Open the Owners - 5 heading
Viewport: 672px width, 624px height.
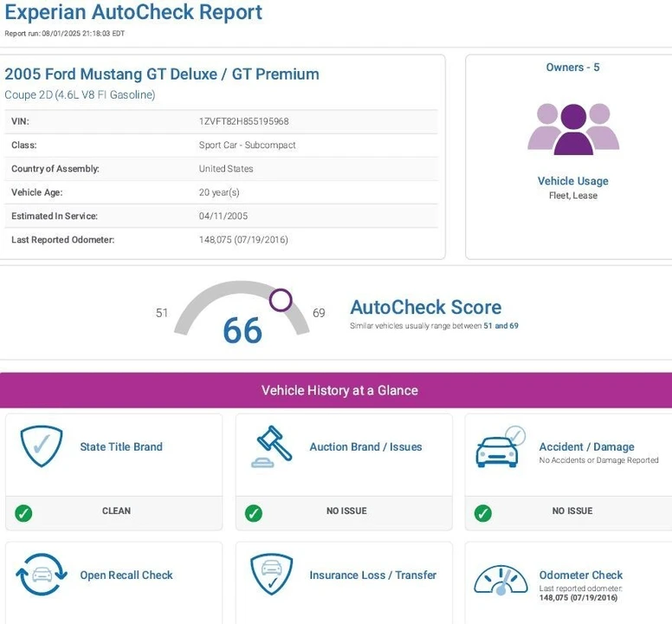tap(572, 68)
